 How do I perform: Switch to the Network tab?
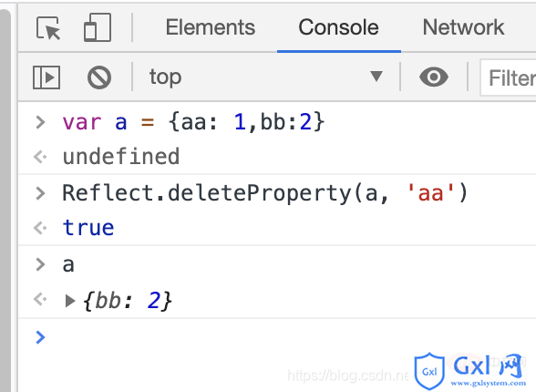[x=463, y=27]
